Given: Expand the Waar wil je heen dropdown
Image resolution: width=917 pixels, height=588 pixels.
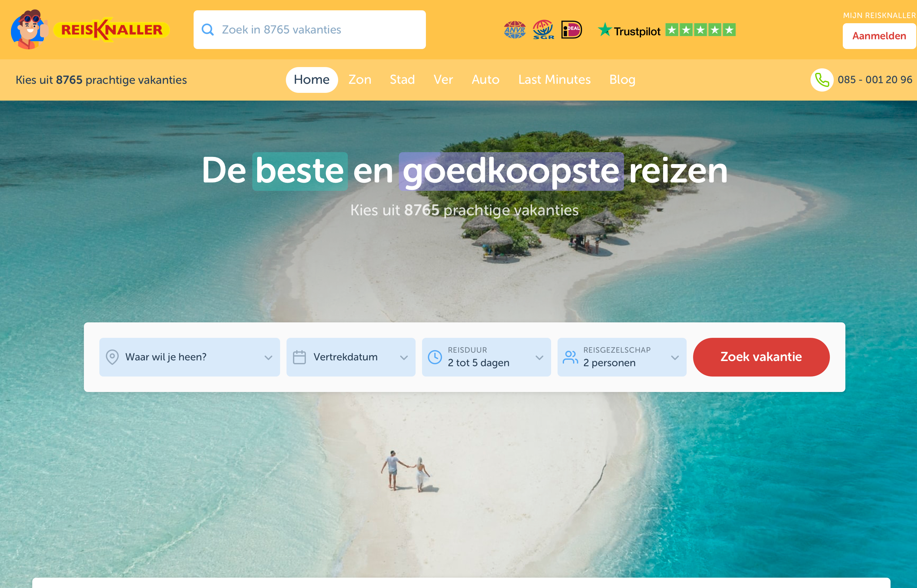Looking at the screenshot, I should pyautogui.click(x=189, y=358).
